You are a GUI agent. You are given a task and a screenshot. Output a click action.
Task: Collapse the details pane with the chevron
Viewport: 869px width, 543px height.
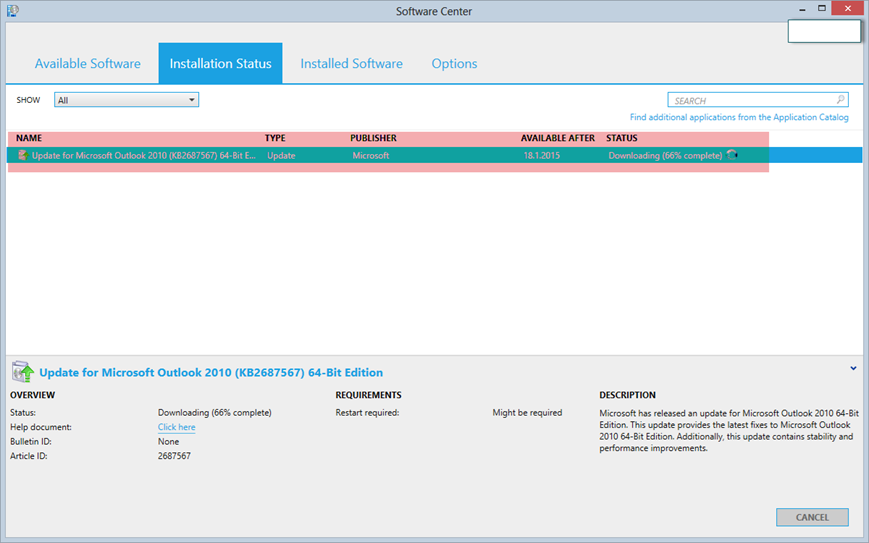(x=853, y=368)
